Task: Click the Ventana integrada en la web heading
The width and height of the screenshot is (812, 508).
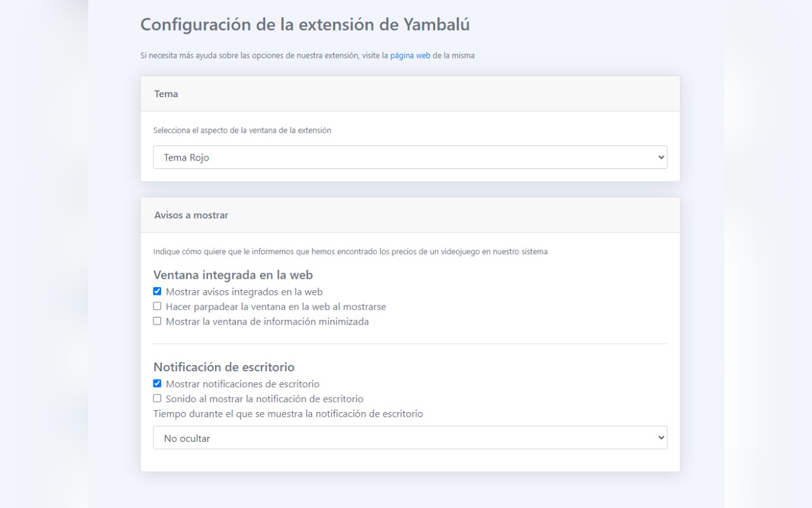Action: (x=233, y=275)
